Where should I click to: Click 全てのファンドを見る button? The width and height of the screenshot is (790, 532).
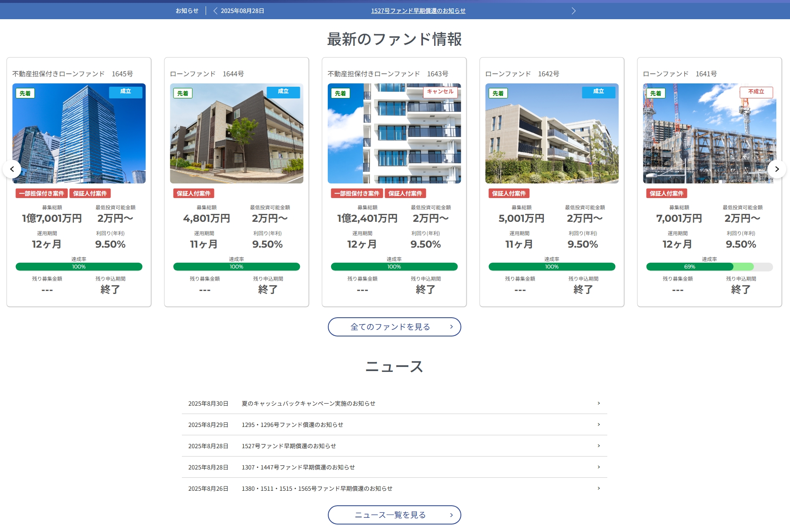tap(394, 327)
